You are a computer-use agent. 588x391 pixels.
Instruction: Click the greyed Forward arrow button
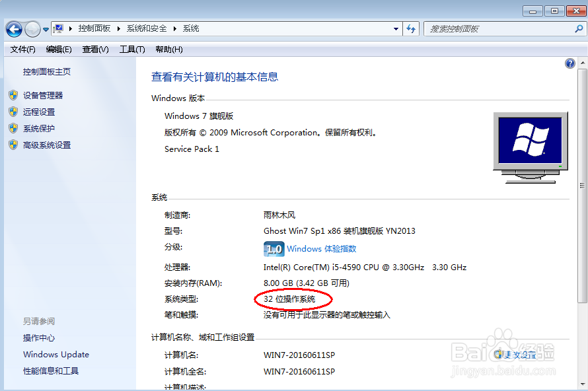[x=32, y=29]
